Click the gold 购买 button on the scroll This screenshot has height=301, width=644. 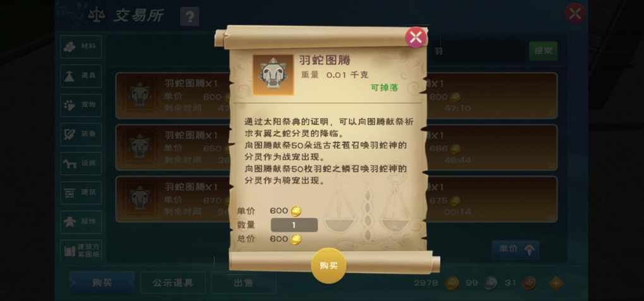pyautogui.click(x=328, y=266)
